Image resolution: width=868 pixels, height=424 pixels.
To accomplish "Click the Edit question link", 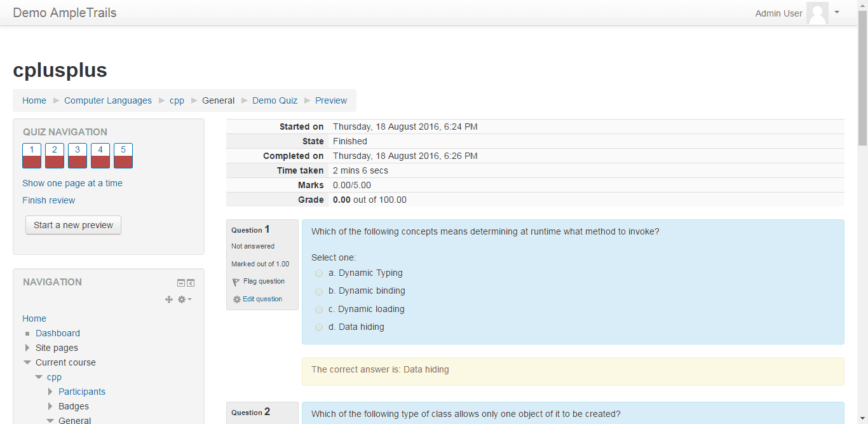I will (x=262, y=299).
